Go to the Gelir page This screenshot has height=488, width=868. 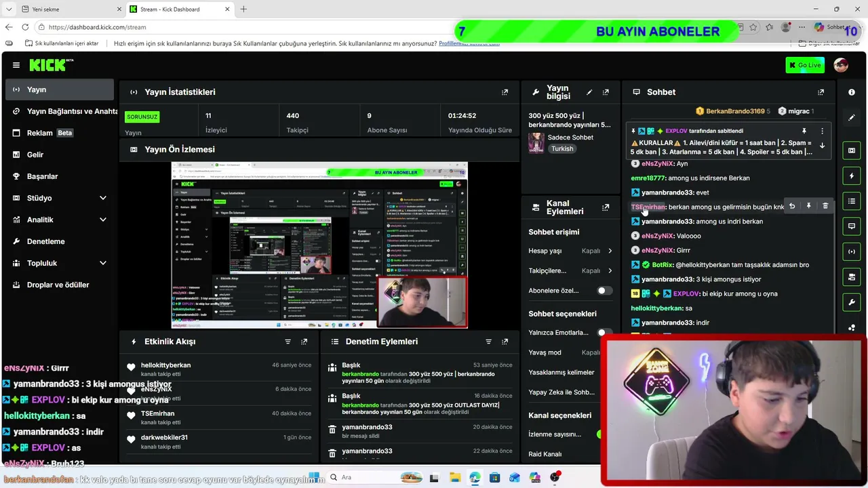(60, 155)
